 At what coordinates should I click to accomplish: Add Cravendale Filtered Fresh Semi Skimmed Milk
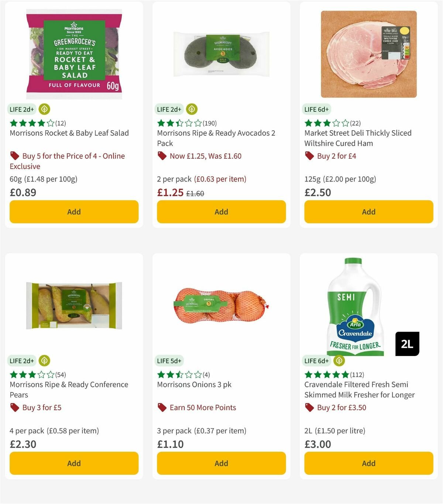(368, 463)
